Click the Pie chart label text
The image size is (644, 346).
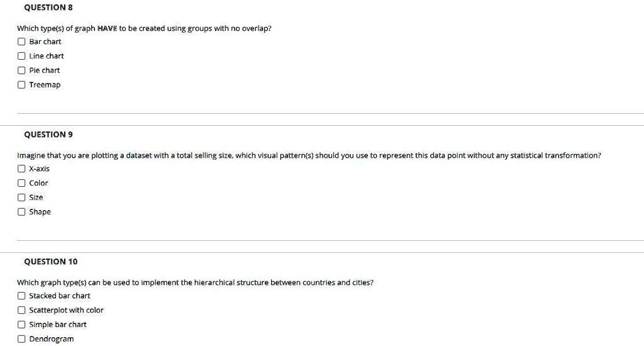45,70
